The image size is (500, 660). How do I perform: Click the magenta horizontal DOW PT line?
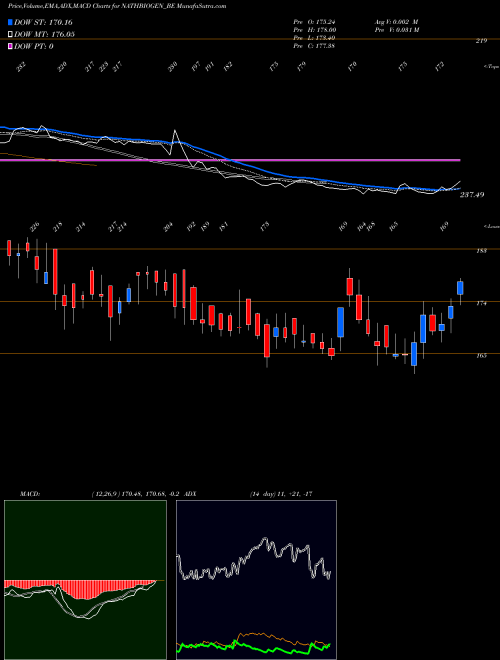tap(230, 160)
